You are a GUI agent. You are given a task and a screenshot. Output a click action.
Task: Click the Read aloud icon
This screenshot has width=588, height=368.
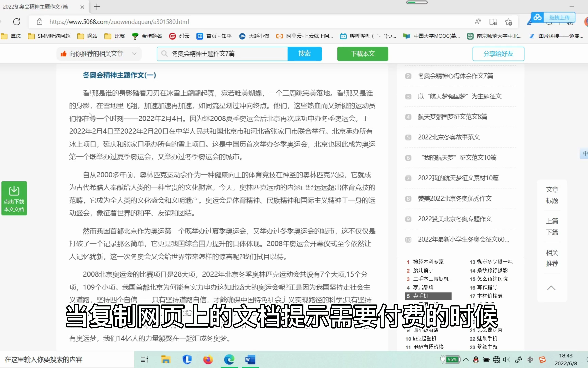point(478,22)
